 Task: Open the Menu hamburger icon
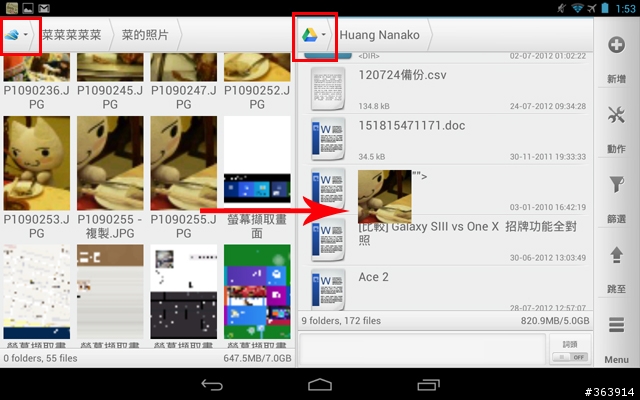click(x=616, y=325)
